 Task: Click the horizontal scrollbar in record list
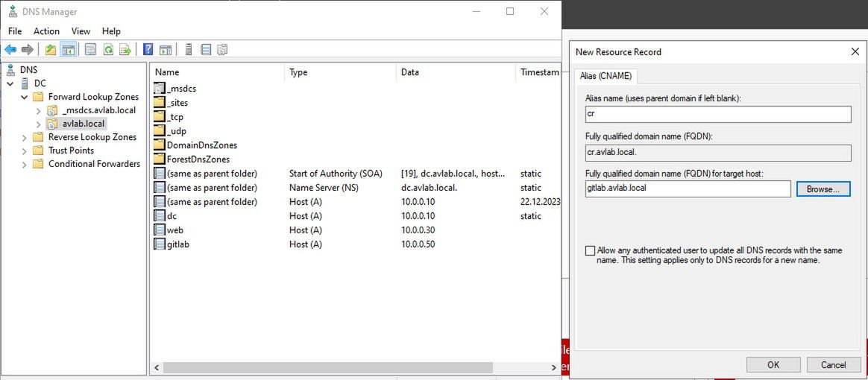(x=327, y=367)
